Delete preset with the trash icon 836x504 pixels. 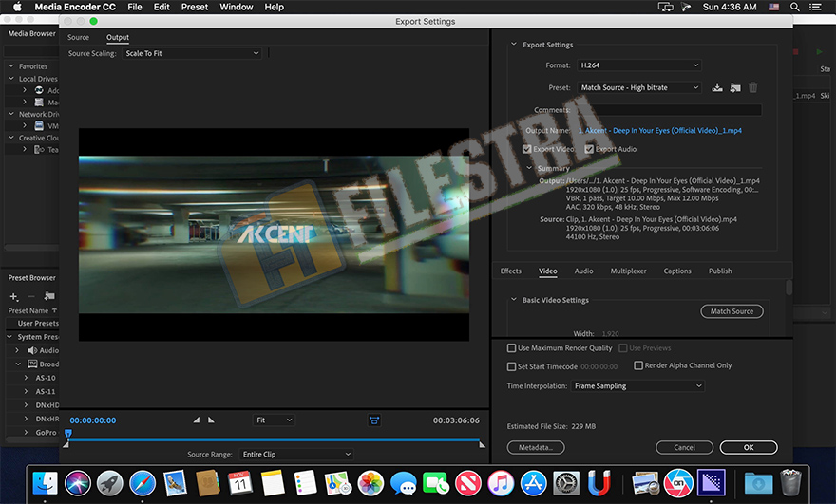(x=752, y=87)
